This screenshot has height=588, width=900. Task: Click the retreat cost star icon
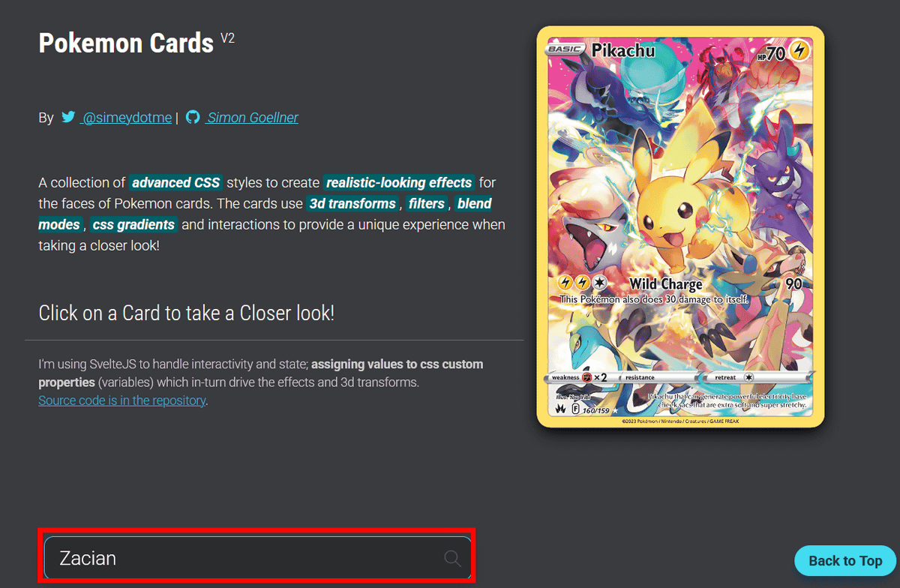click(748, 377)
